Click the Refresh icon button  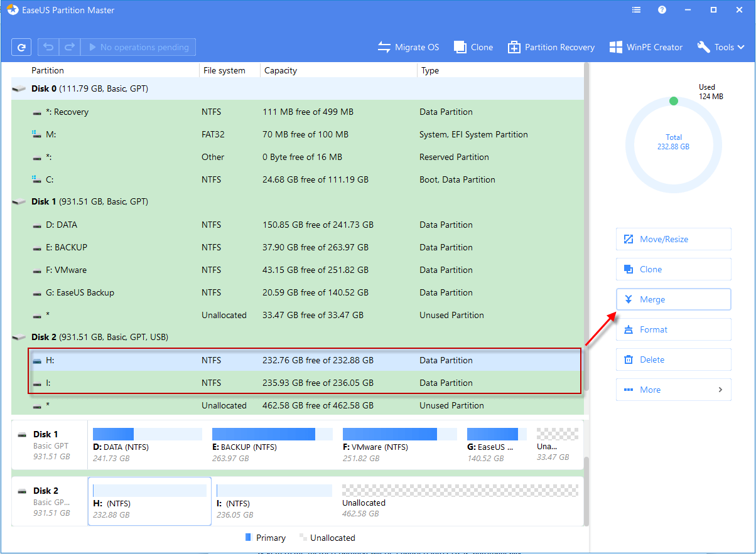click(21, 47)
